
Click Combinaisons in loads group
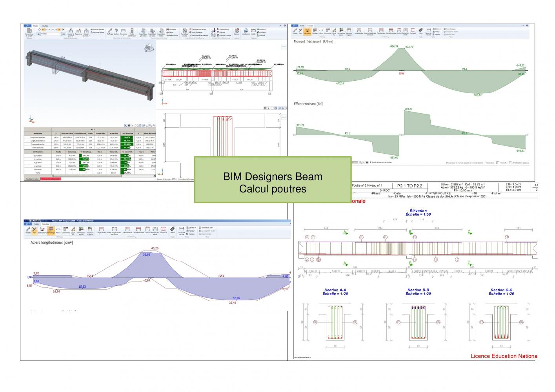223,29
